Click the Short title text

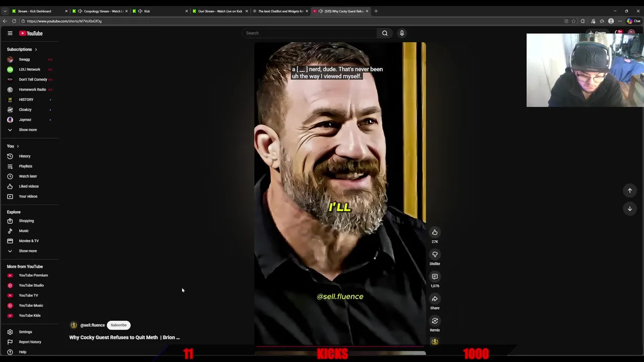(124, 337)
